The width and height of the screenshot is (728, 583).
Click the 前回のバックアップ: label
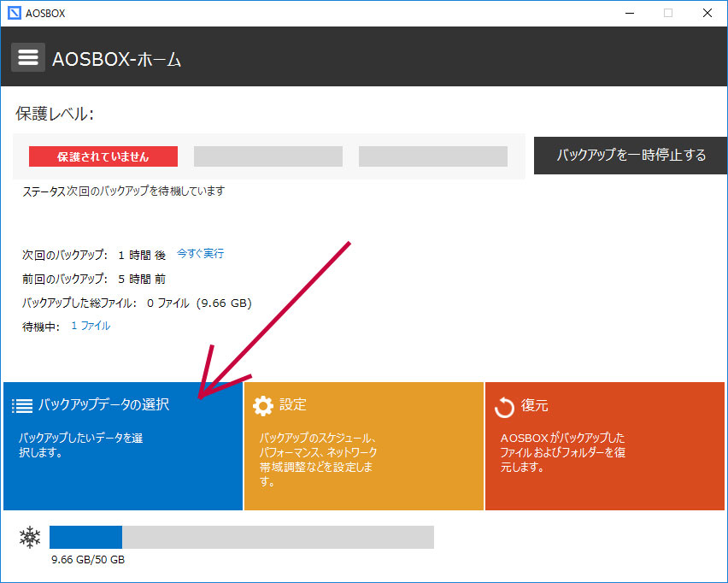(x=65, y=279)
